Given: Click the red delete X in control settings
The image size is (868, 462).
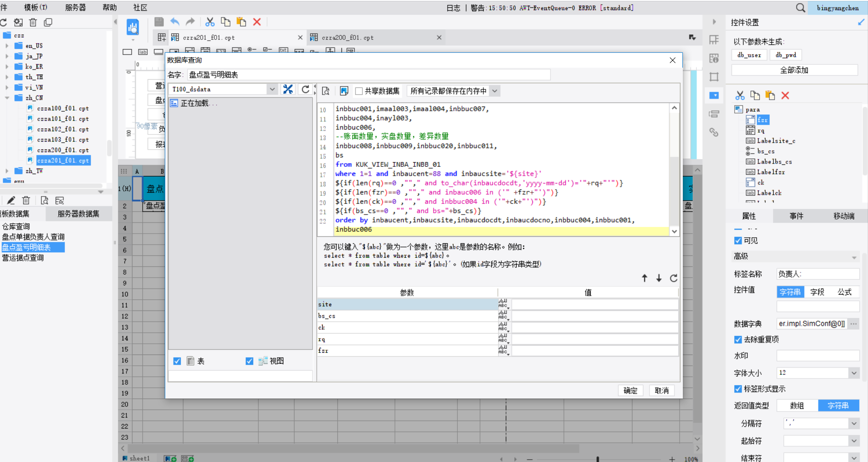Looking at the screenshot, I should 785,95.
